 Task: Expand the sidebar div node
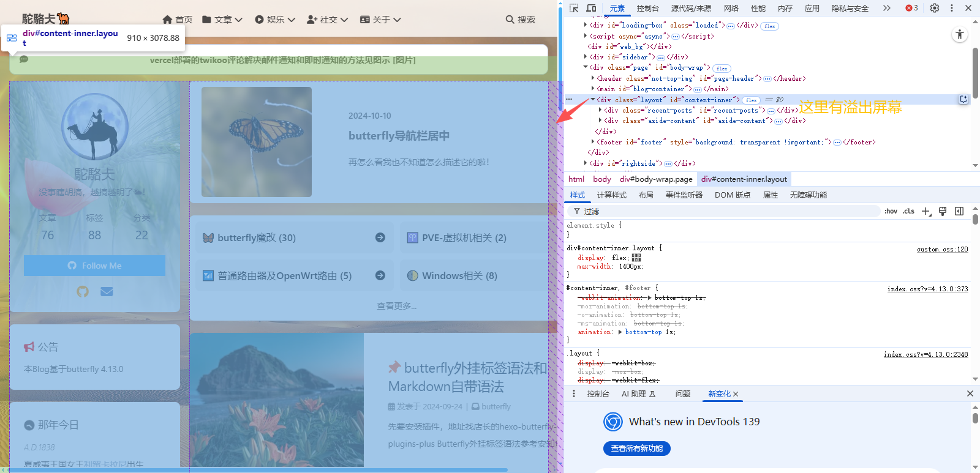[586, 56]
